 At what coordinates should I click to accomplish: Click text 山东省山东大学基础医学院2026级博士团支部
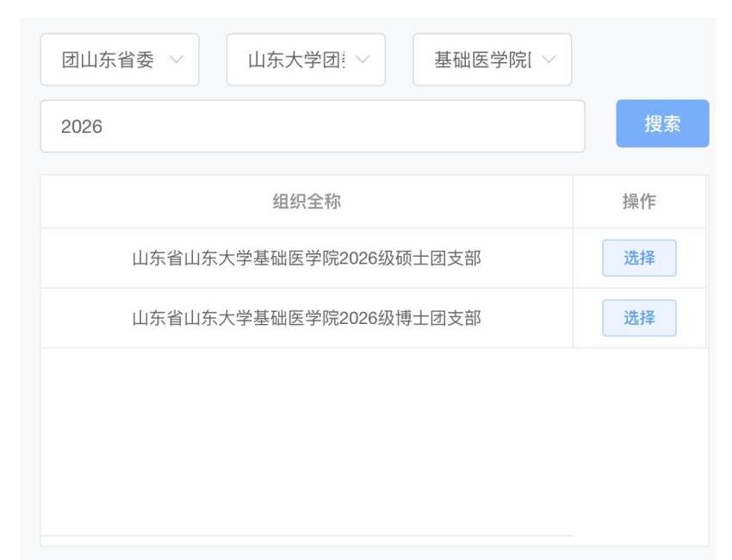pyautogui.click(x=307, y=319)
